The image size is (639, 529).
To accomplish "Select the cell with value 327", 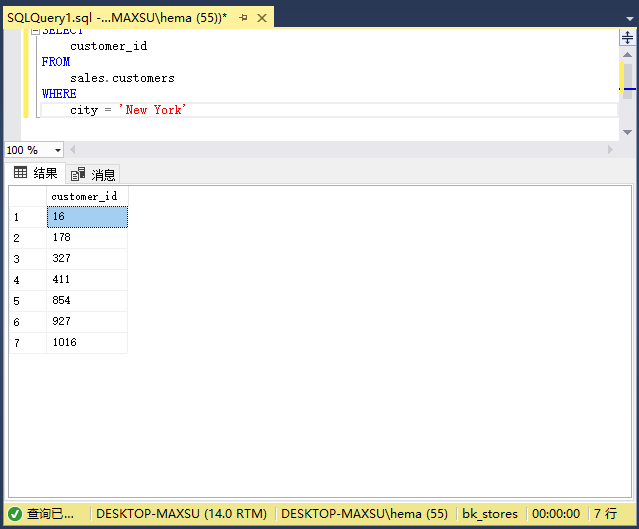I will (x=87, y=259).
